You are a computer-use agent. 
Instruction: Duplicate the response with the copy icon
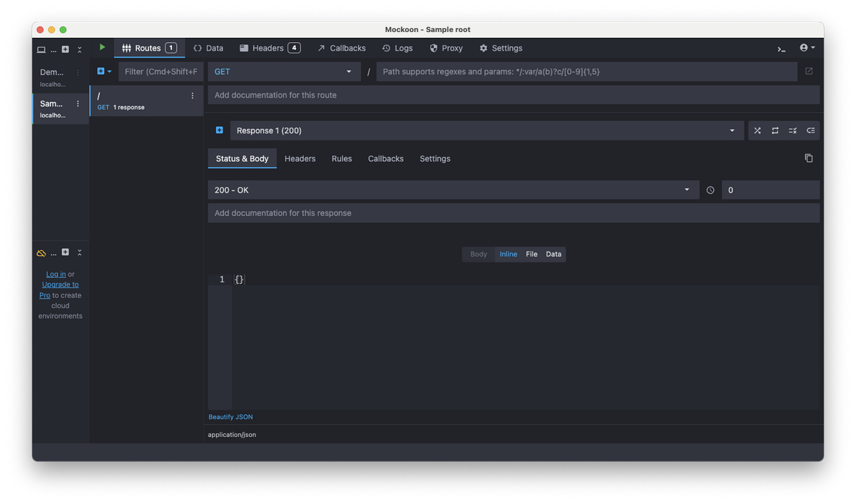808,158
